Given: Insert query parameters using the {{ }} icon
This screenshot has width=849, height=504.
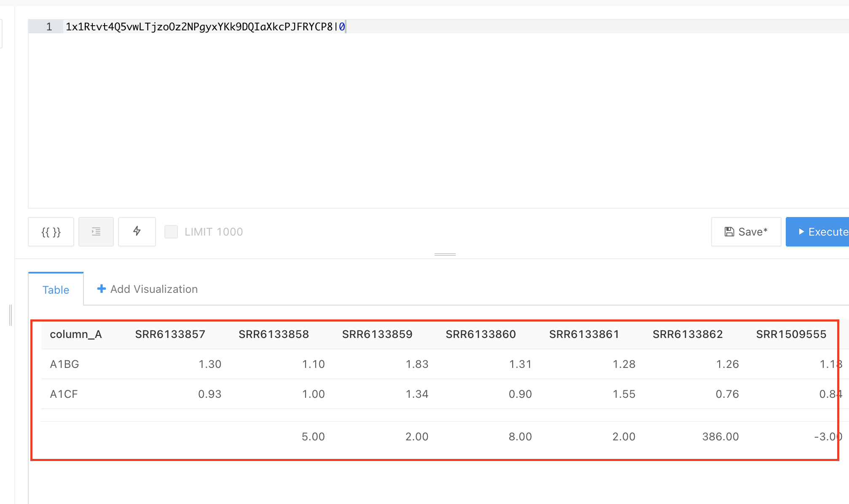Looking at the screenshot, I should (x=51, y=231).
